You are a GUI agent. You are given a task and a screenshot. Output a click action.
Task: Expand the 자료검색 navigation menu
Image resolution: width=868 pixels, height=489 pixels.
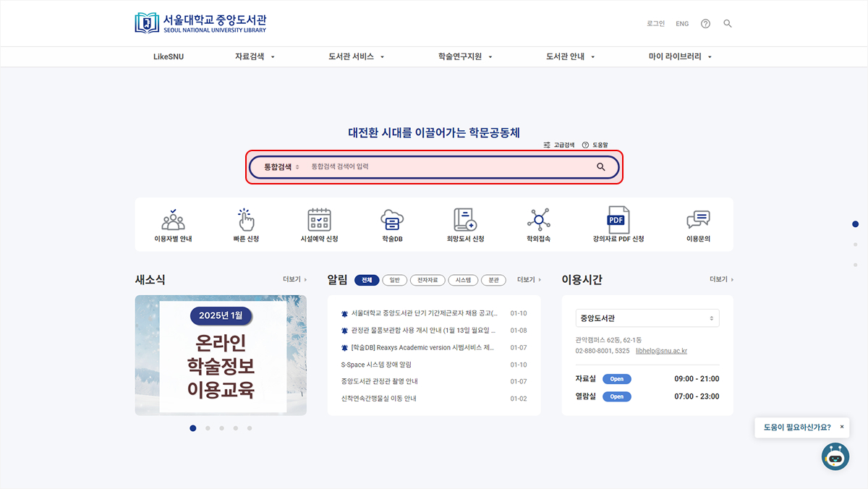click(x=255, y=56)
